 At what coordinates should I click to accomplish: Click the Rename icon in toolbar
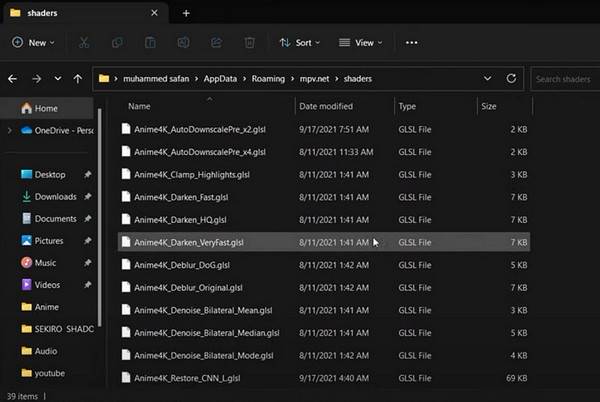click(183, 42)
